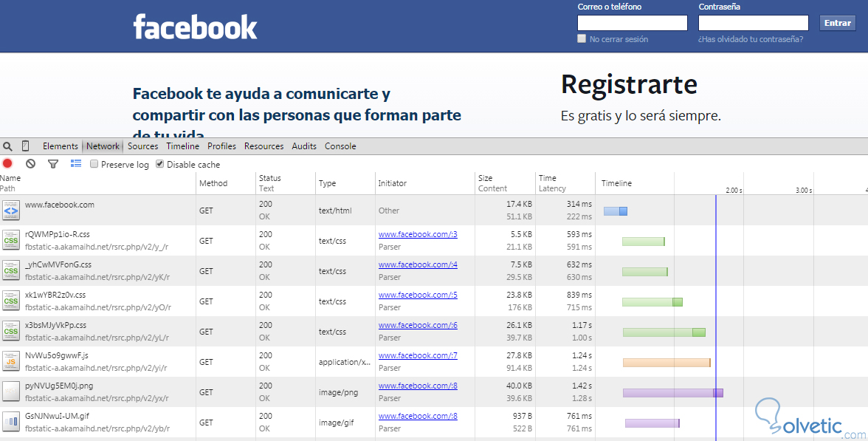Click the DevTools search magnifier icon

coord(7,146)
